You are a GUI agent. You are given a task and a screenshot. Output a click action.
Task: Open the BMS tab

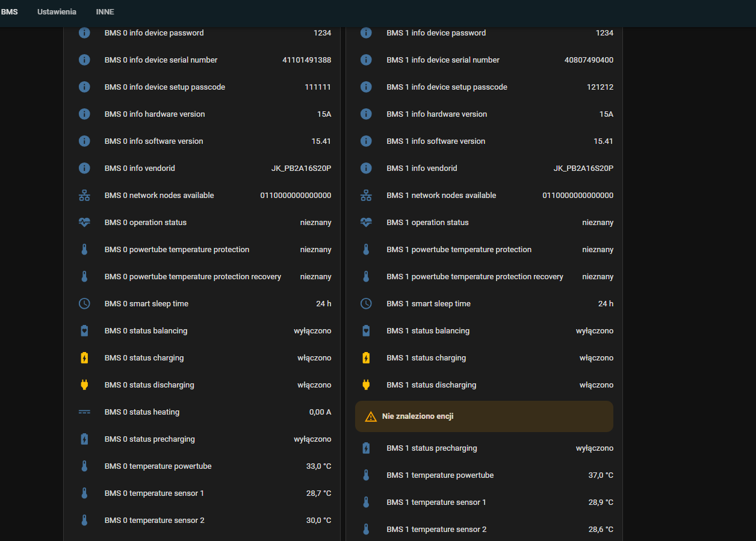pyautogui.click(x=9, y=12)
